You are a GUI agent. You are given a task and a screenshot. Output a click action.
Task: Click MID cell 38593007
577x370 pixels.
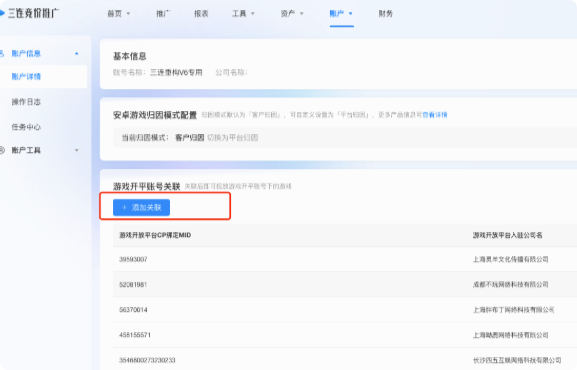(x=133, y=260)
